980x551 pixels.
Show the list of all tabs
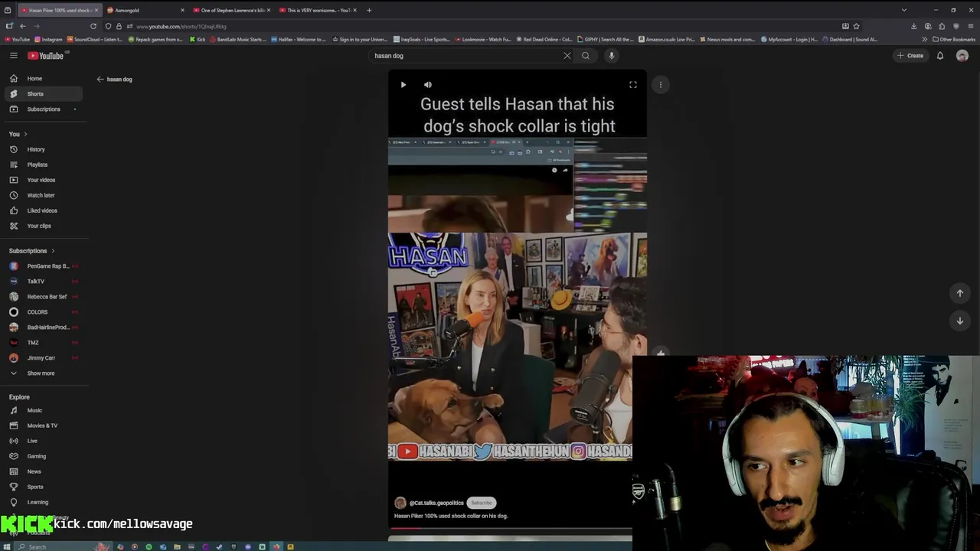(903, 10)
